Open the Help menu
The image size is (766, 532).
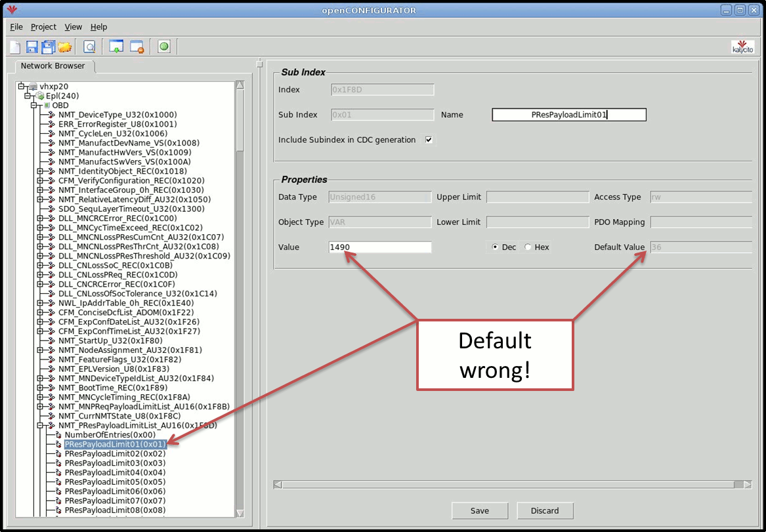(98, 27)
